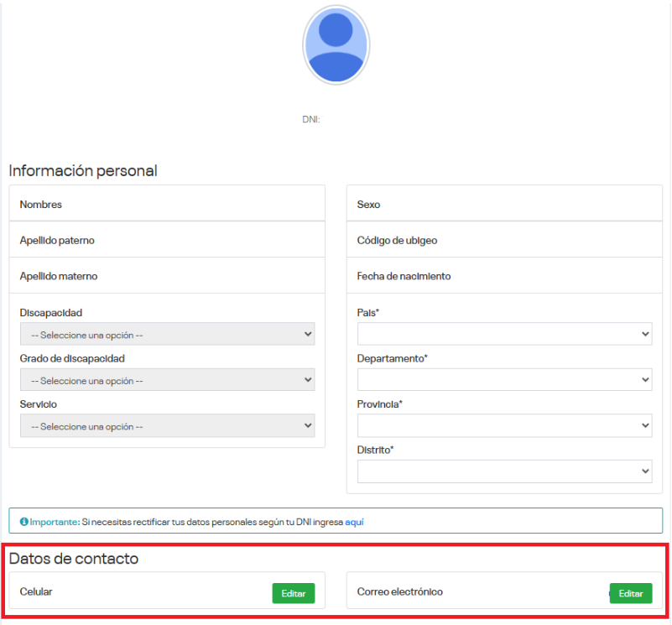Expand the Grado de discapacidad dropdown
The image size is (672, 625).
[x=167, y=380]
